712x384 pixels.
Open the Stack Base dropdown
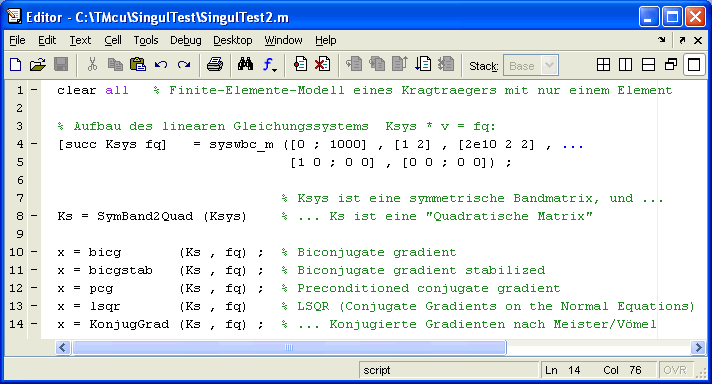pos(530,66)
